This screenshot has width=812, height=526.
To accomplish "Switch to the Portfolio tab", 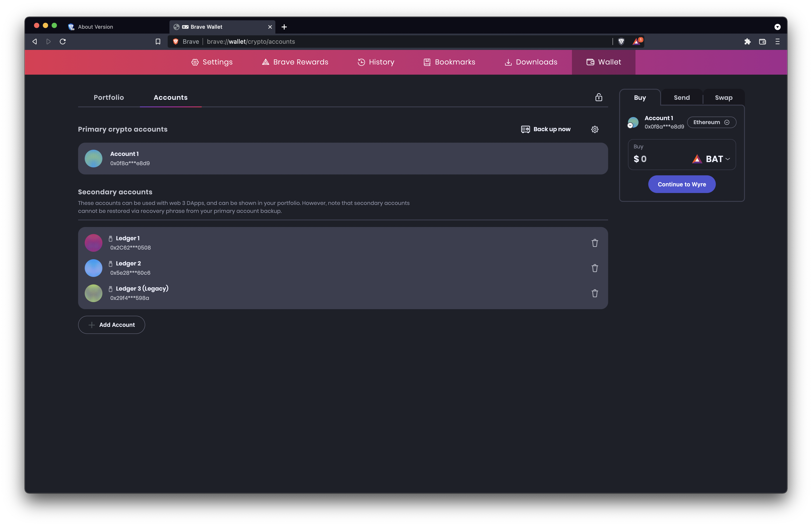I will click(x=109, y=98).
